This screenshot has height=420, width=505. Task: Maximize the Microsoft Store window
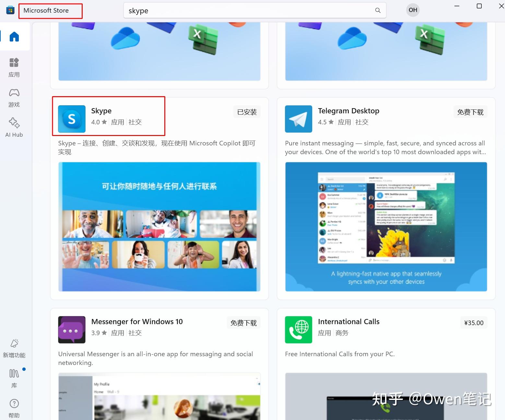click(x=479, y=6)
